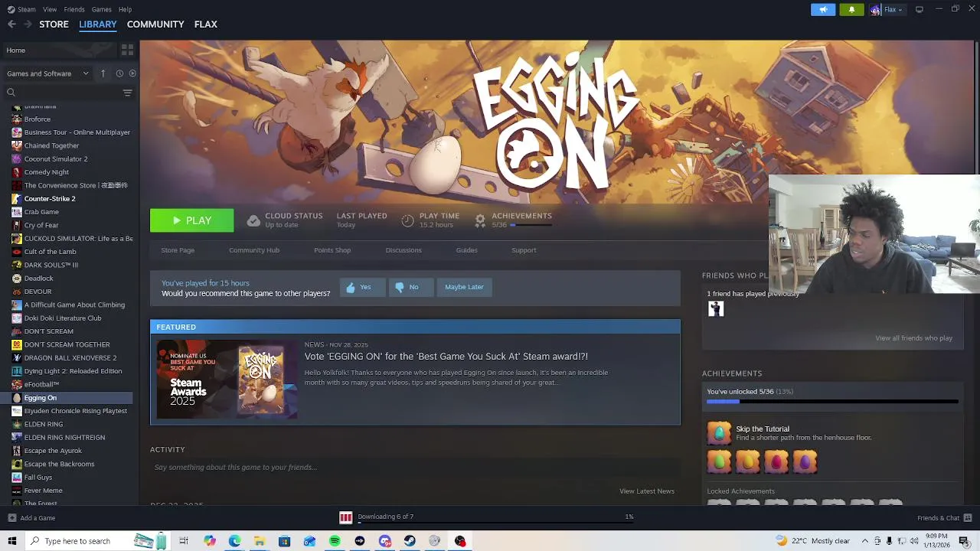Select Counter-Strike 2 in library list
Screen dimensions: 980x551
click(50, 199)
